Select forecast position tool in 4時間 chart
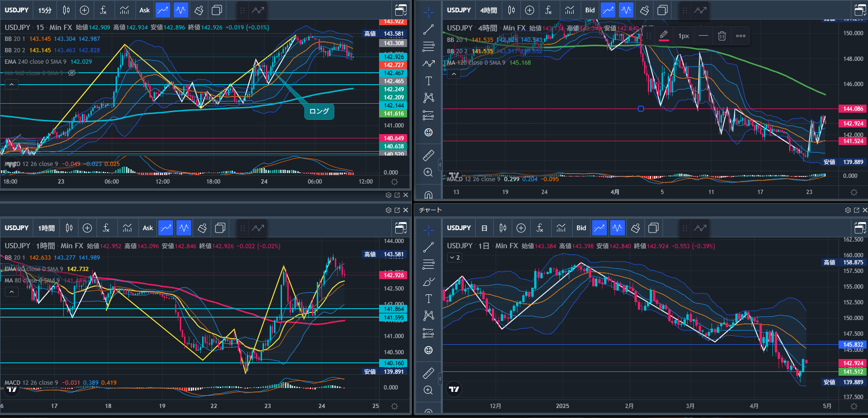The height and width of the screenshot is (418, 868). click(x=429, y=115)
